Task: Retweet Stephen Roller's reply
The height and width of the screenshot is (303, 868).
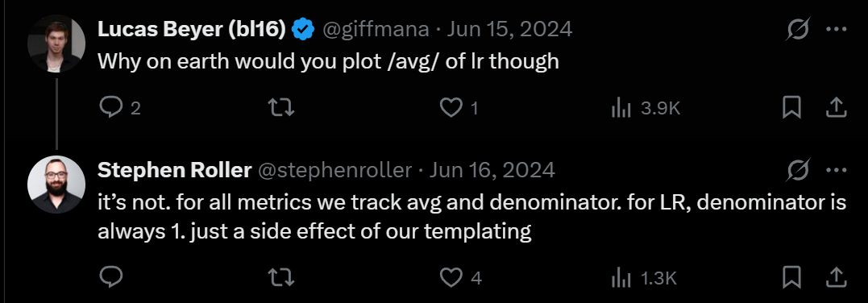Action: (280, 276)
